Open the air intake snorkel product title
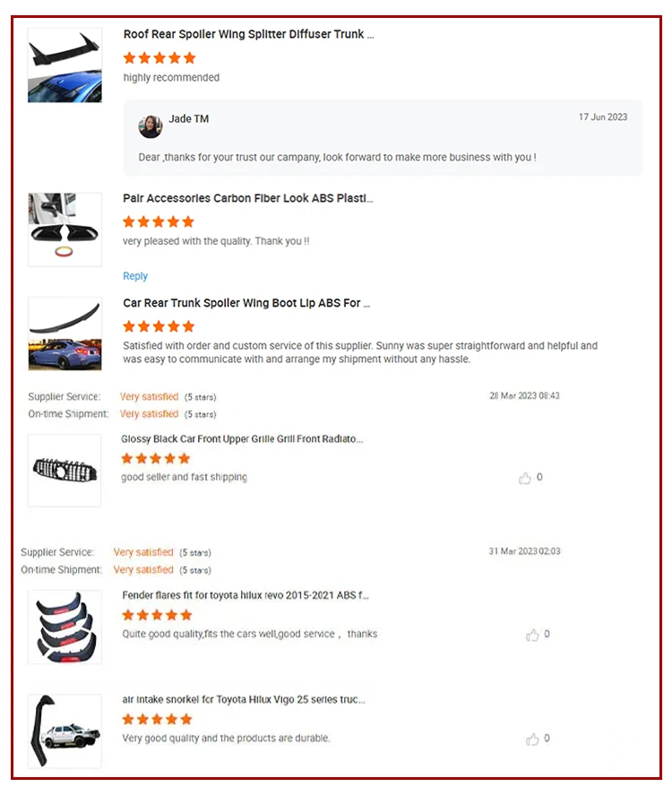This screenshot has height=787, width=672. coord(244,700)
